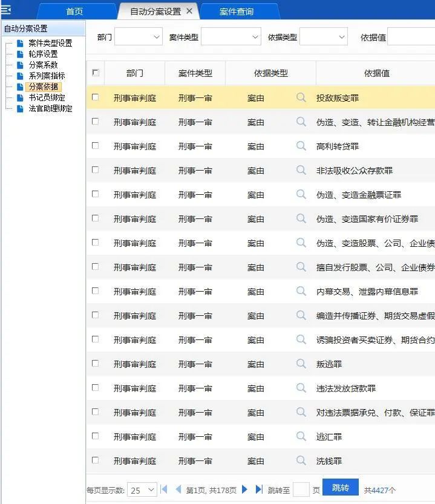Switch to the 首页 tab
The height and width of the screenshot is (504, 435).
pos(74,11)
